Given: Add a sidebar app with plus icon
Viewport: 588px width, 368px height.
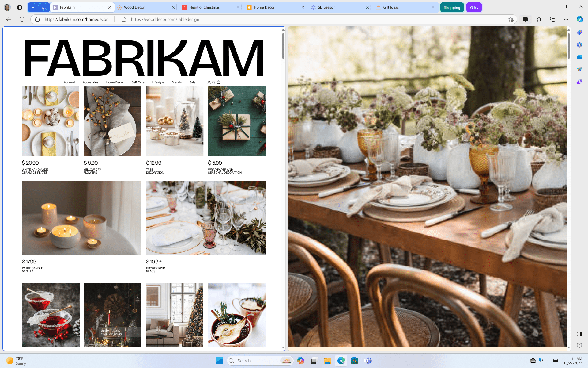Looking at the screenshot, I should 579,94.
